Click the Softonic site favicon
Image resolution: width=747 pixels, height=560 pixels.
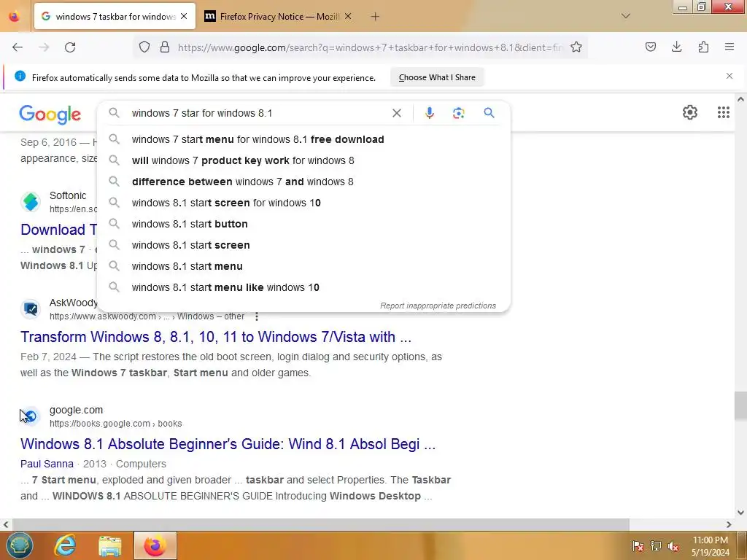(31, 201)
